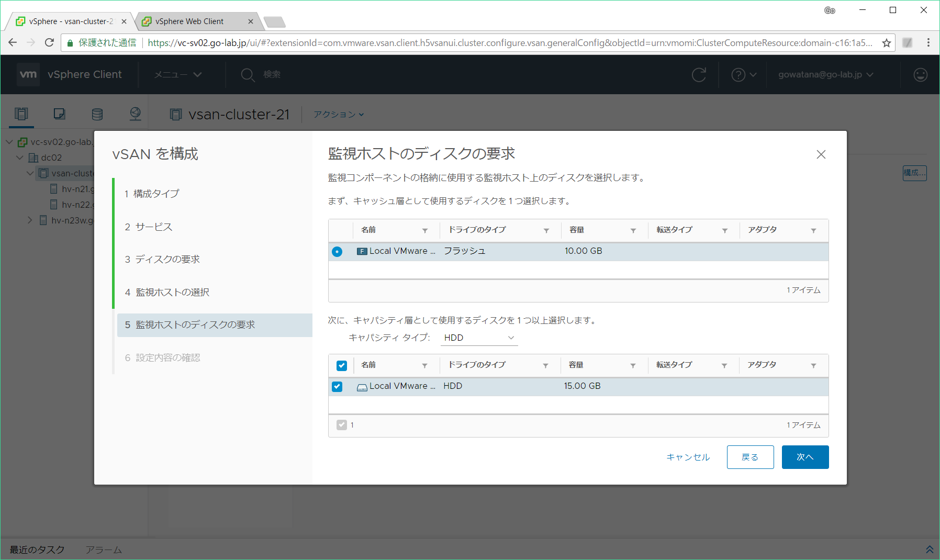Select step 5 監視ホストのディスクの要求
This screenshot has width=940, height=560.
[x=215, y=325]
